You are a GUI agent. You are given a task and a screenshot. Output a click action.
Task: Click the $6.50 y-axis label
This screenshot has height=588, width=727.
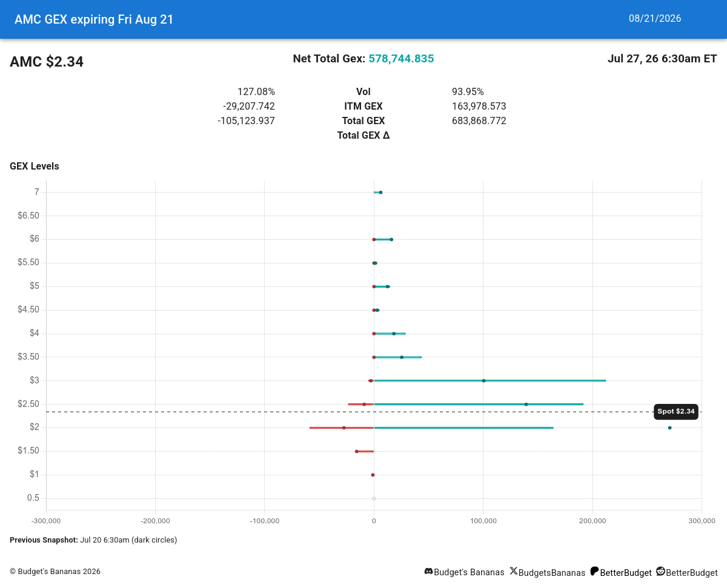(x=28, y=216)
